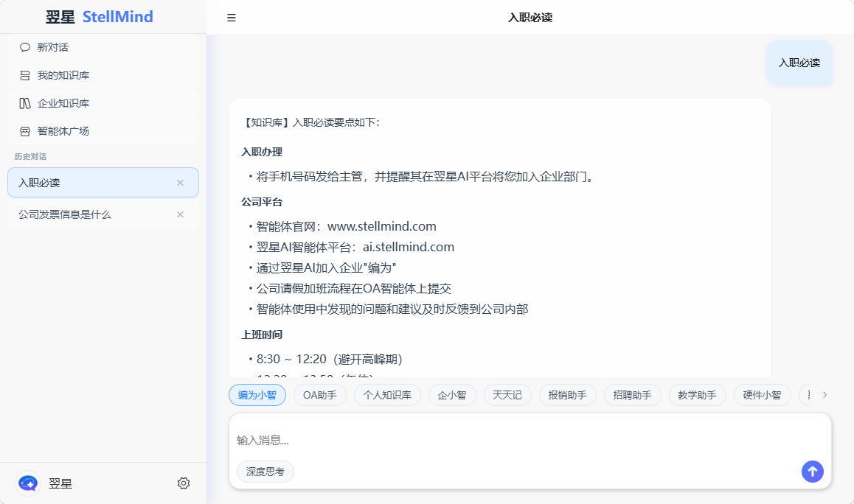Select the OA助手 agent chip
854x504 pixels.
(x=320, y=395)
